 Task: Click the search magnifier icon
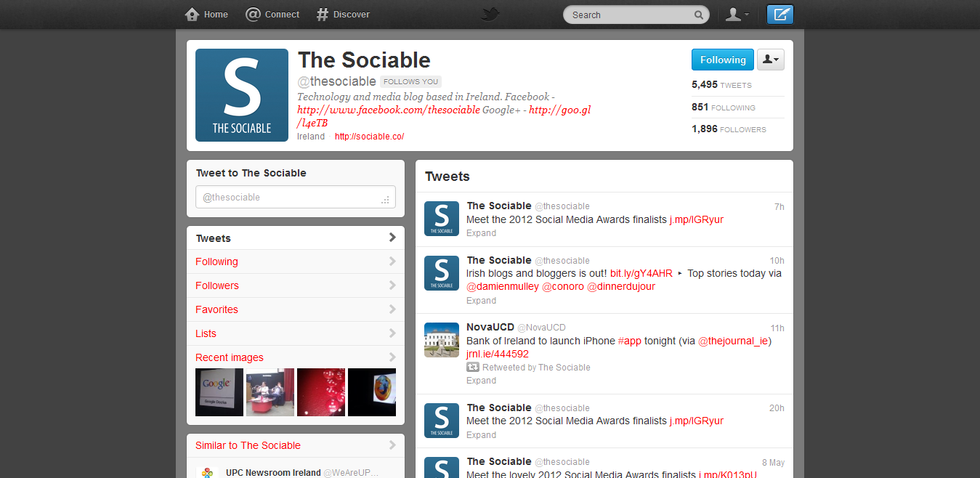pyautogui.click(x=699, y=15)
